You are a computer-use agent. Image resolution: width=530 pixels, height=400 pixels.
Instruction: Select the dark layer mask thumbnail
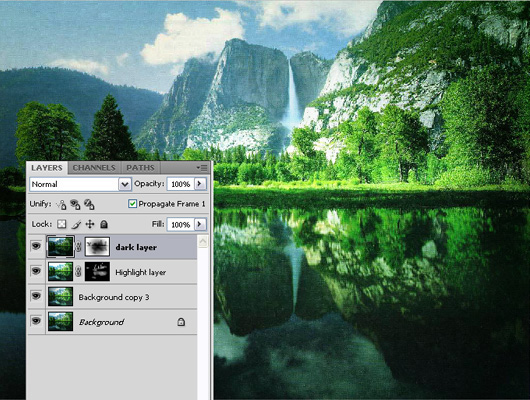97,246
